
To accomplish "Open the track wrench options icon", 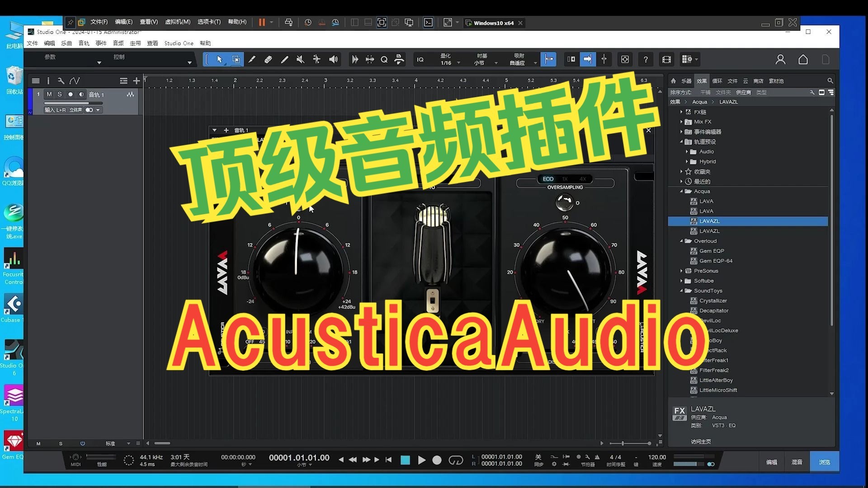I will coord(61,81).
